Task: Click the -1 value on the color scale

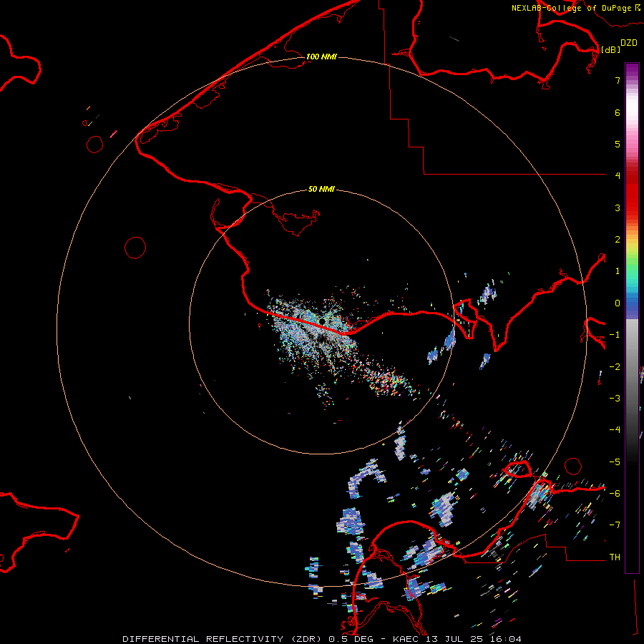Action: point(615,335)
